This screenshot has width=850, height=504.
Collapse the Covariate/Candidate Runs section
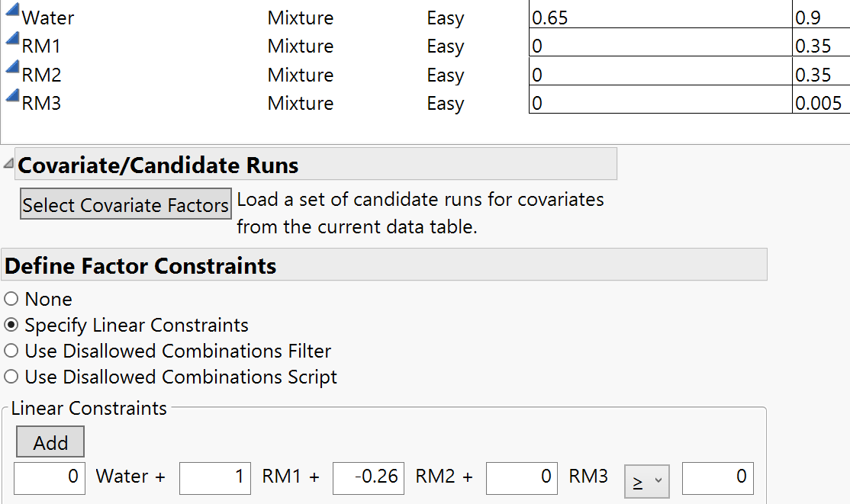pos(8,162)
